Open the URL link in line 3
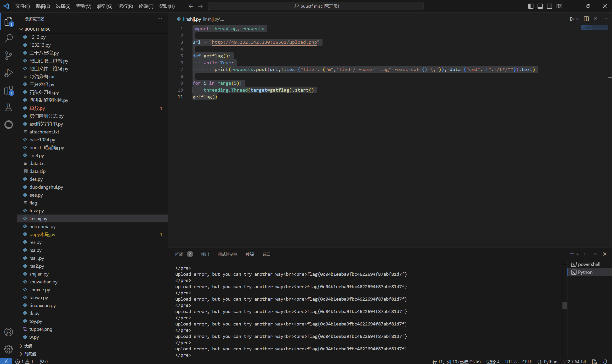 coord(264,42)
